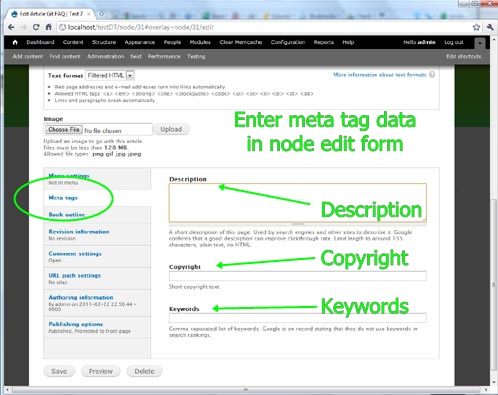Click the Delete button
Viewport: 498px width, 395px height.
pyautogui.click(x=144, y=371)
